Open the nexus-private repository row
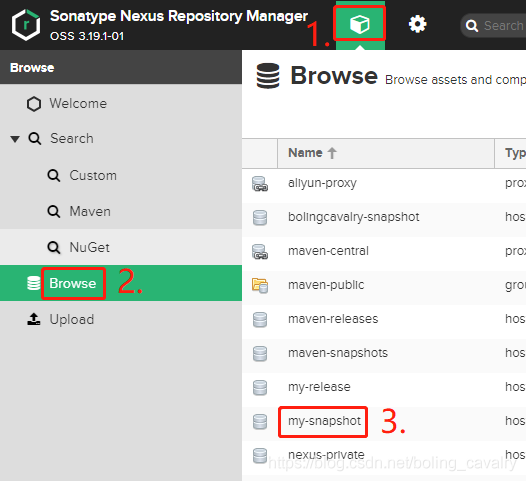The height and width of the screenshot is (481, 526). (x=384, y=455)
